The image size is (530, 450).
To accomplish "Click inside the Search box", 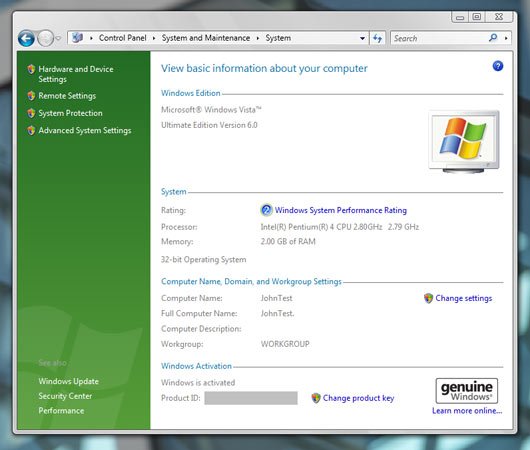I will pyautogui.click(x=439, y=38).
